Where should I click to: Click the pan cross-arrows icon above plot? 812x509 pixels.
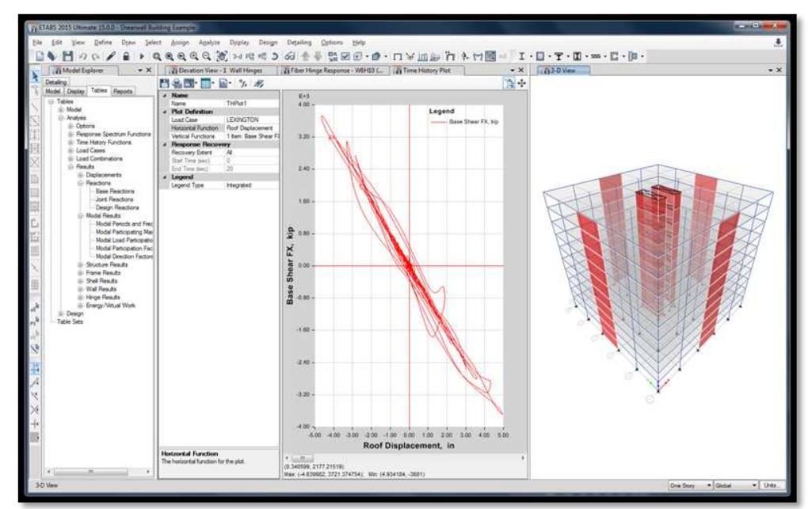pyautogui.click(x=521, y=83)
